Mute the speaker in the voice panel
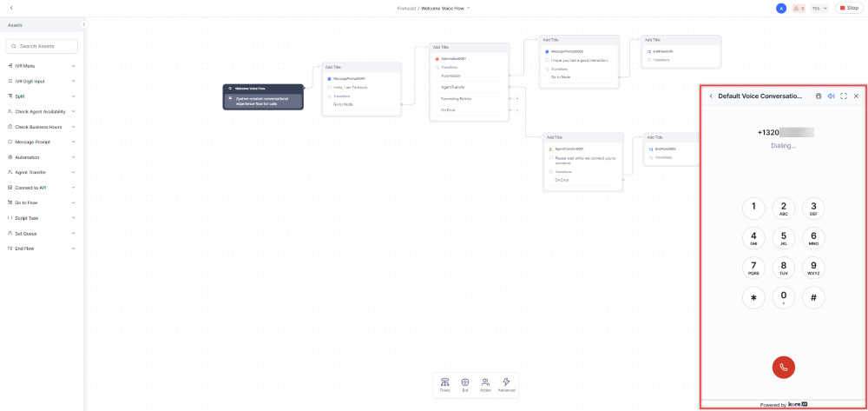The height and width of the screenshot is (411, 868). (x=831, y=96)
